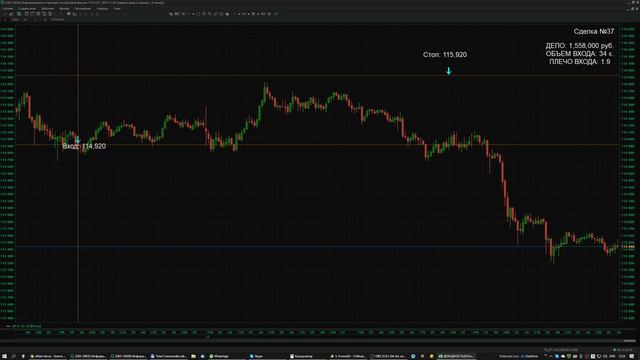The image size is (640, 360).
Task: Open Windows taskbar search
Action: click(x=13, y=356)
